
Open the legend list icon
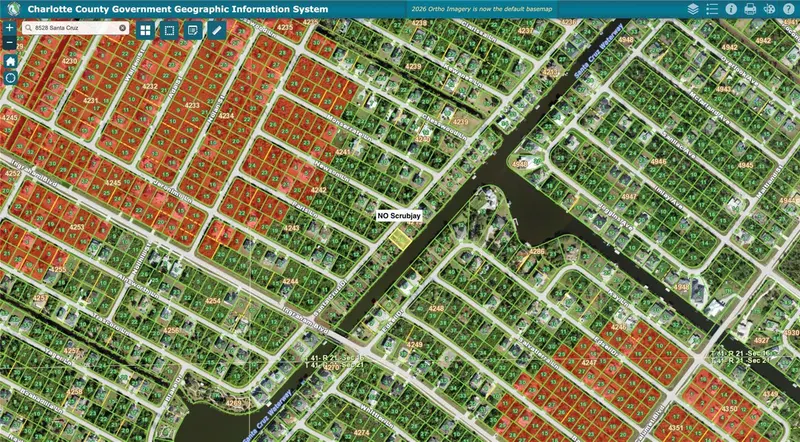click(712, 9)
